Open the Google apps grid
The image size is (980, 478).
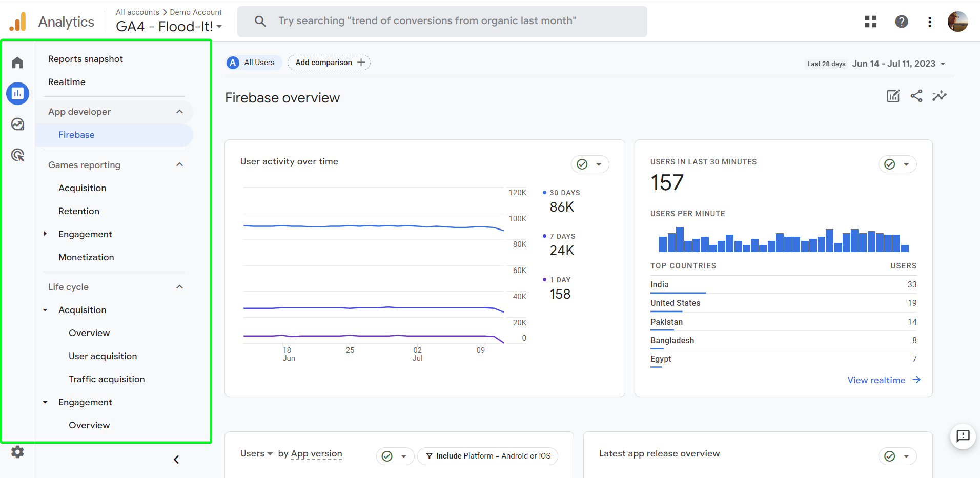870,22
